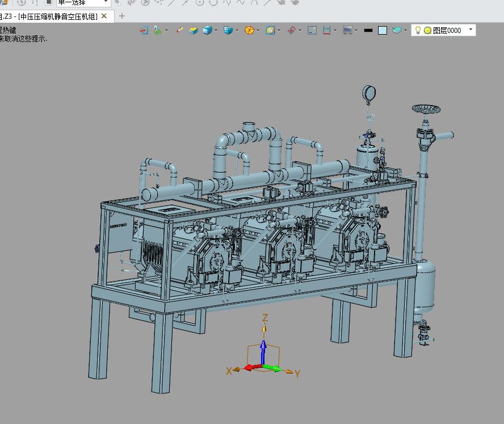Click the exit arrow icon in the view toolbar

click(x=144, y=31)
